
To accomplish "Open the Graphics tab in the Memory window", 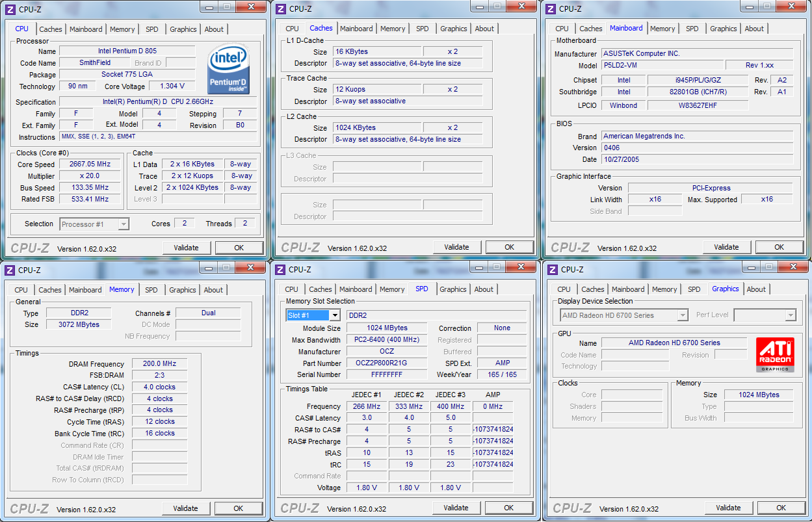I will [x=183, y=290].
